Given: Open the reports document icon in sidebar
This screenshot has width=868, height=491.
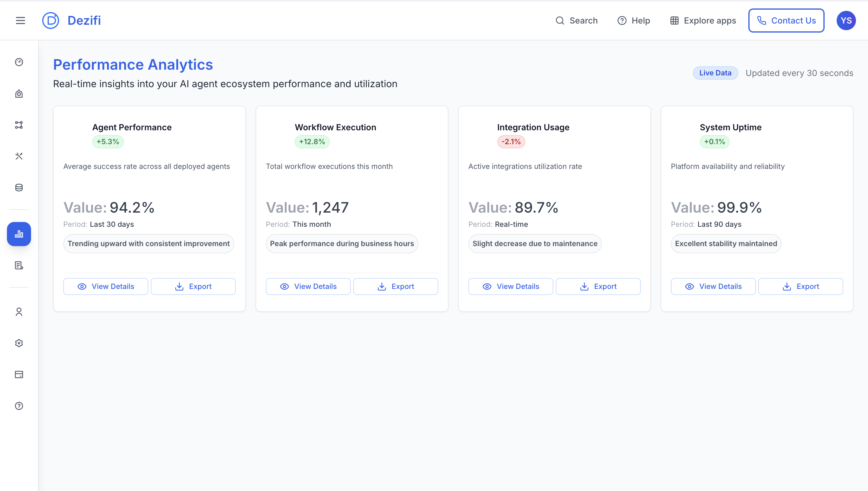Looking at the screenshot, I should (19, 265).
